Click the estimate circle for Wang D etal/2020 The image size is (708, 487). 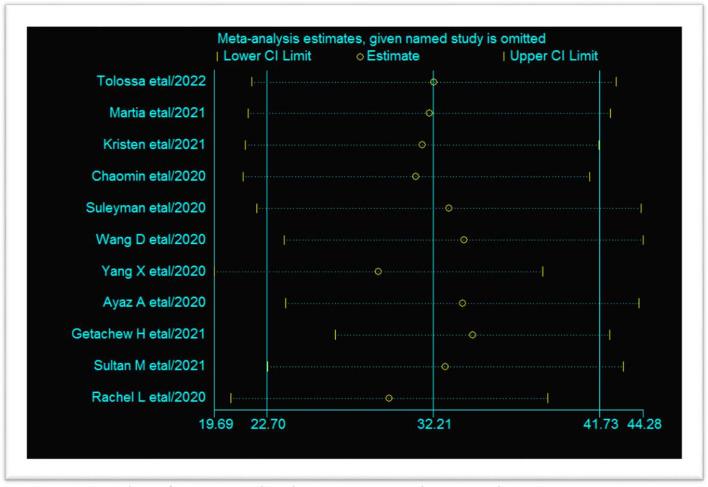pyautogui.click(x=464, y=240)
